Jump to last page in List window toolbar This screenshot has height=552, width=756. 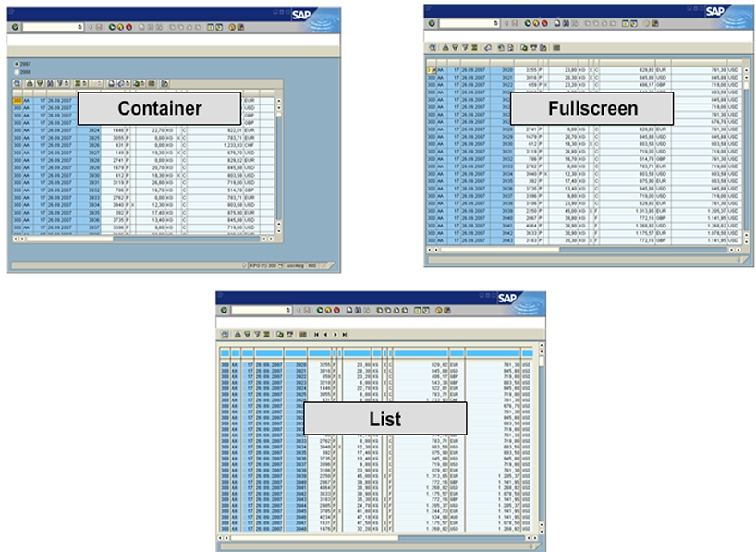tap(345, 333)
